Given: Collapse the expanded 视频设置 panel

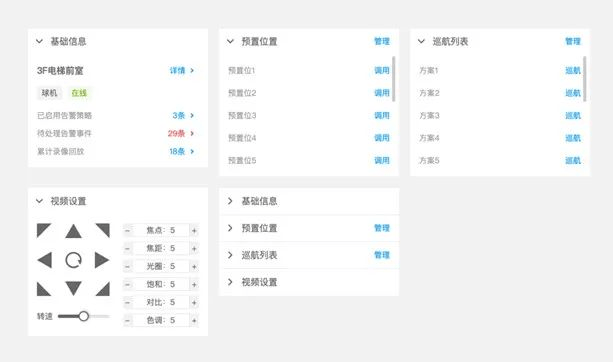Looking at the screenshot, I should point(39,201).
